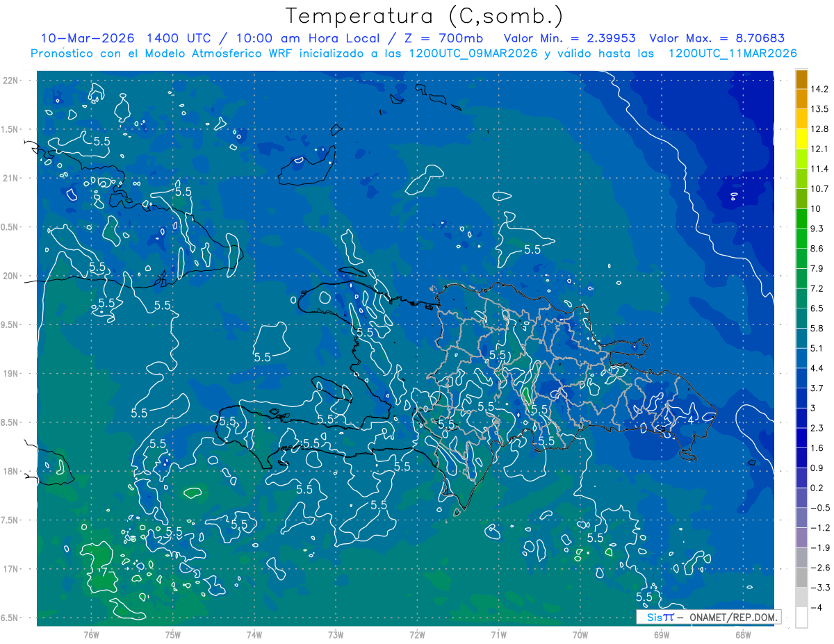Click the "14.2" color scale value

(820, 89)
